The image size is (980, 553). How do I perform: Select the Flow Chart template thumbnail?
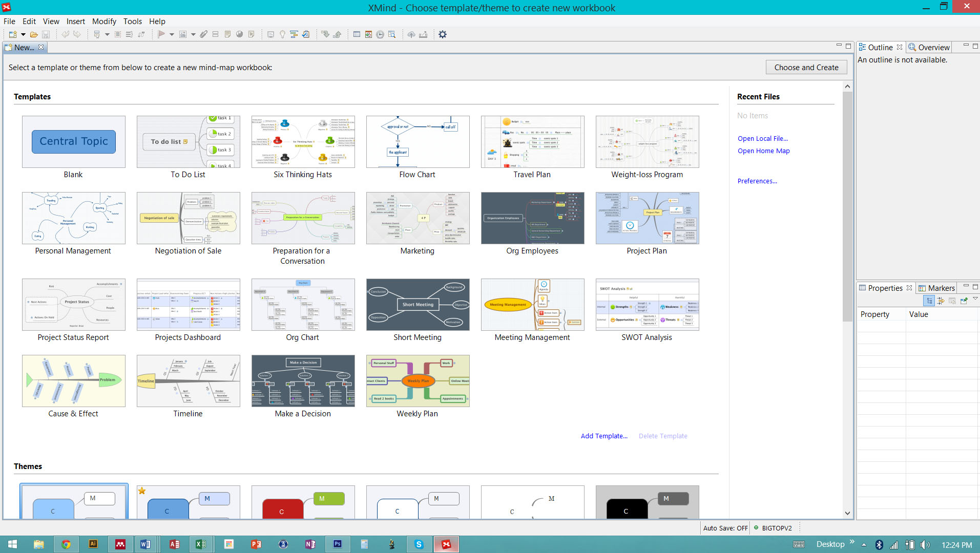click(x=418, y=142)
